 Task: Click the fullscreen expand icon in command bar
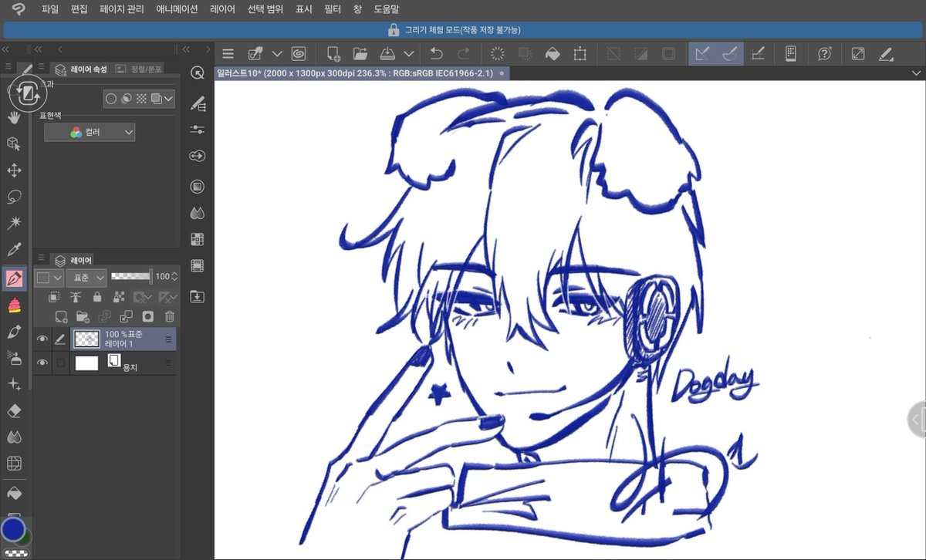pyautogui.click(x=858, y=54)
